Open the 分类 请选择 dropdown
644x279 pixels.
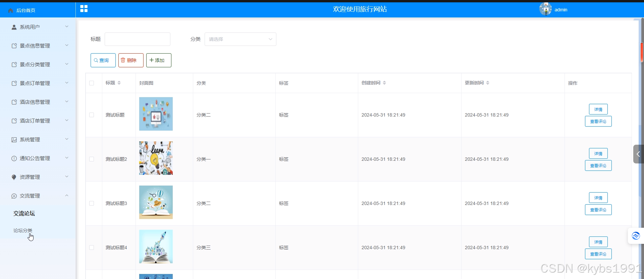pos(240,39)
